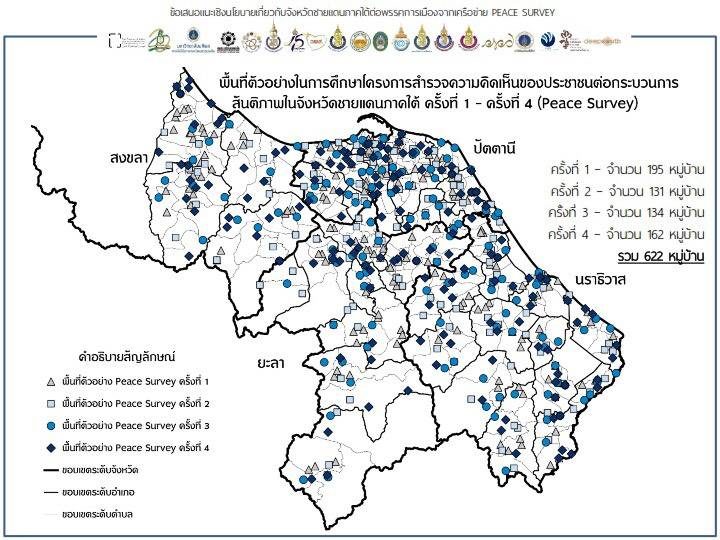Viewport: 720px width, 540px height.
Task: Select the นราธิวาส province label
Action: [x=601, y=279]
